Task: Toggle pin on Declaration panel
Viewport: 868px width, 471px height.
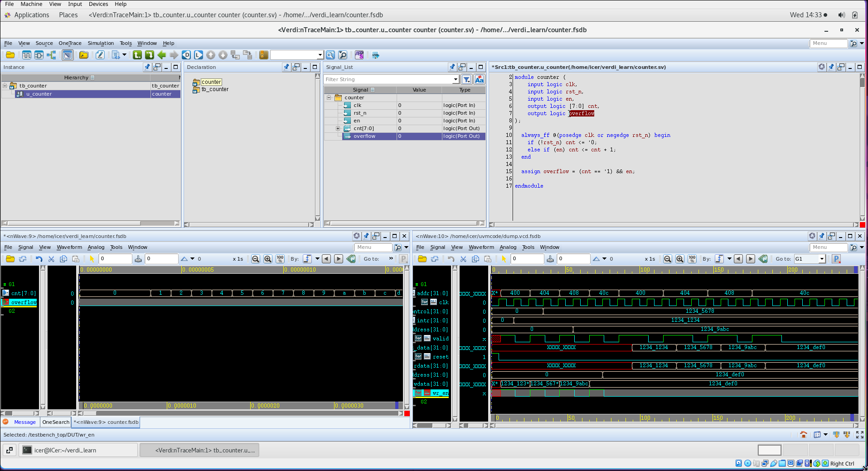Action: click(x=286, y=67)
